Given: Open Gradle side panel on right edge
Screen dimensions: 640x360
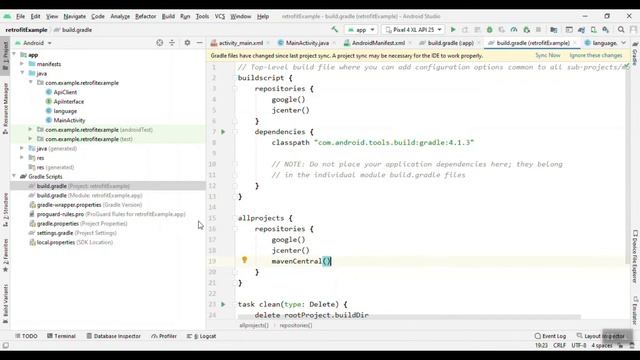Looking at the screenshot, I should click(635, 53).
